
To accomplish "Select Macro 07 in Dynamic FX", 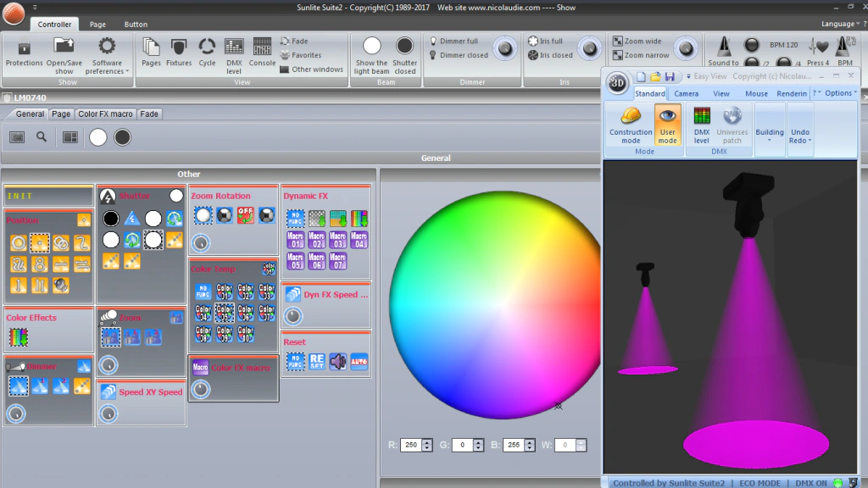I will click(337, 261).
